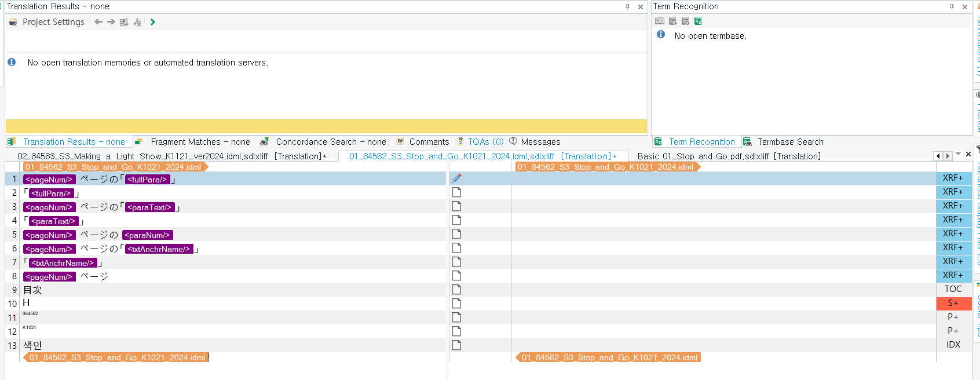Click txtAnchrName tag in segment 7
The image size is (980, 380).
[63, 263]
